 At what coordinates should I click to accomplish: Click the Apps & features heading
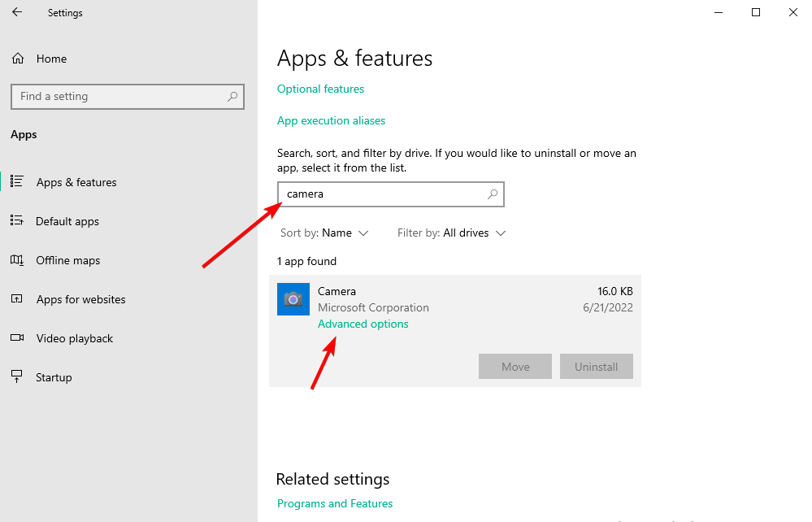click(354, 58)
